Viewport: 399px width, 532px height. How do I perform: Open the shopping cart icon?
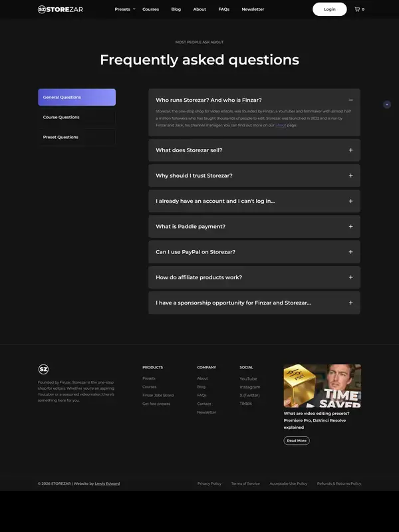point(357,9)
